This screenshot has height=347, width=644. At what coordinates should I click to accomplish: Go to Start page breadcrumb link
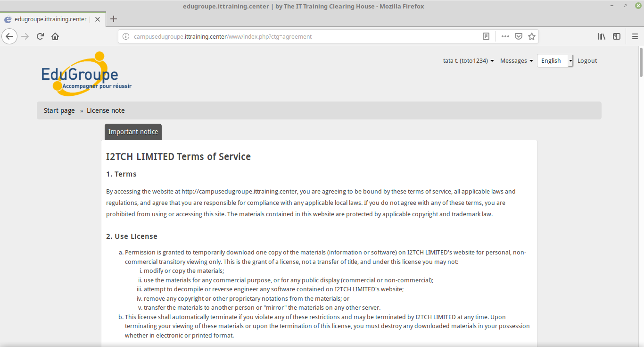[x=59, y=110]
